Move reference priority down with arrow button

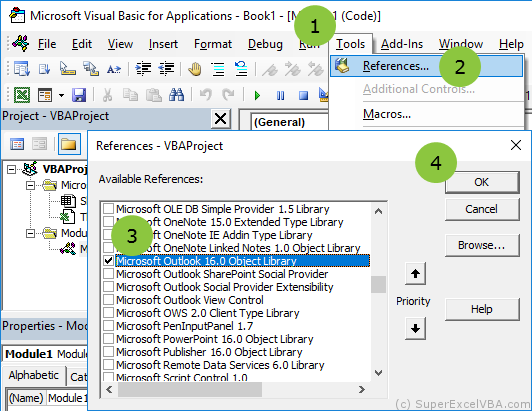click(x=415, y=328)
